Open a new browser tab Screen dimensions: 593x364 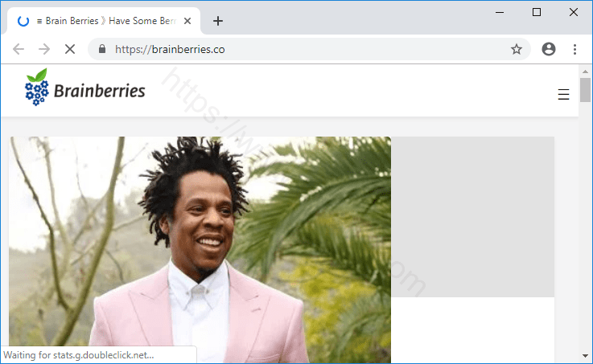(218, 21)
